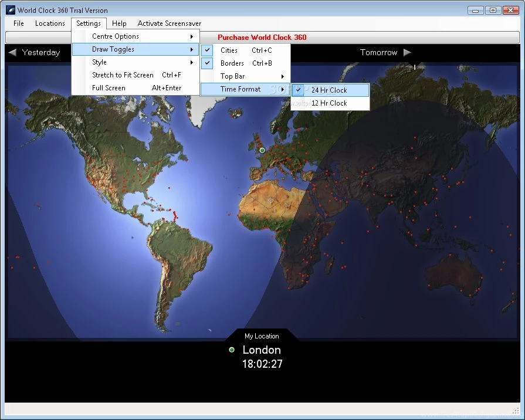The width and height of the screenshot is (525, 420).
Task: Click the My Location label
Action: (x=262, y=336)
